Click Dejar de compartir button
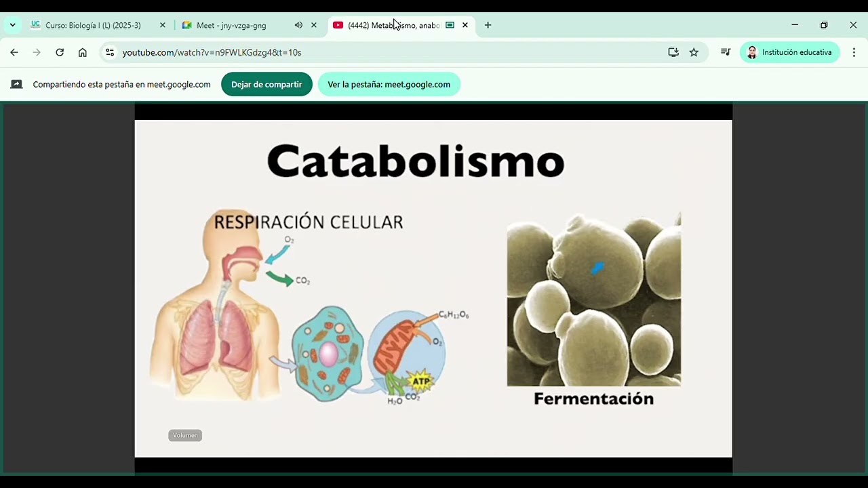 coord(267,85)
